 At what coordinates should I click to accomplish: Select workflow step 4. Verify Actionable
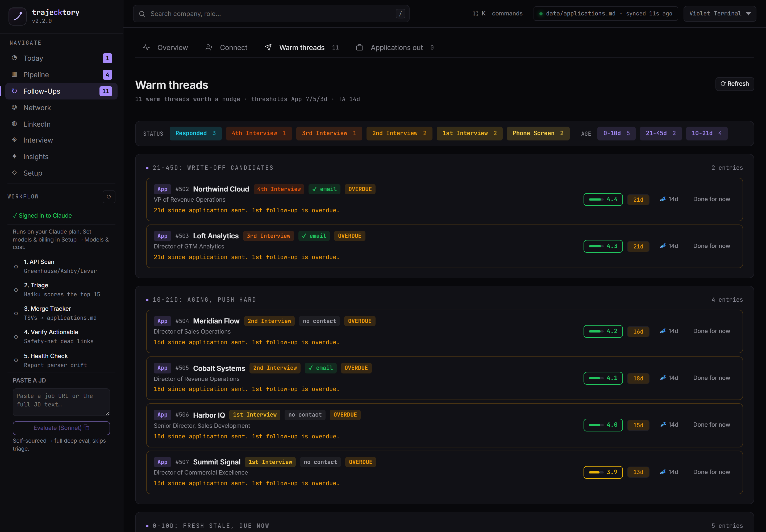click(61, 336)
